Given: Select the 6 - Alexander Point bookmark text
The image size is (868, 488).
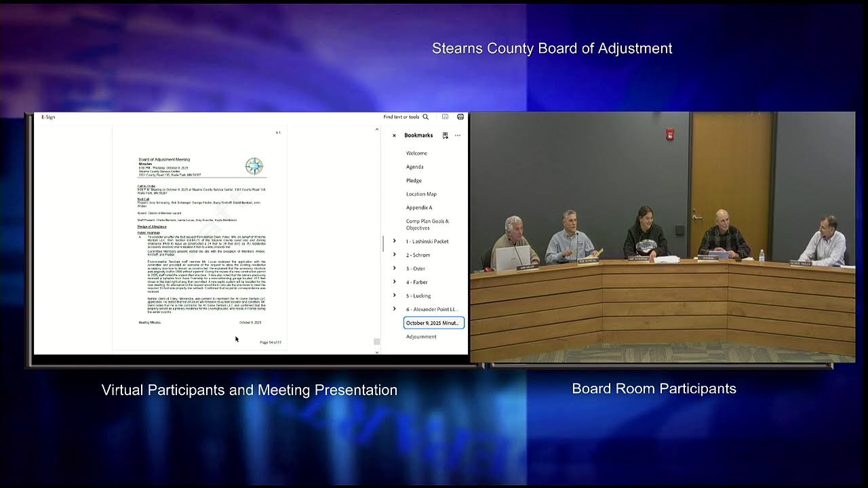Looking at the screenshot, I should pyautogui.click(x=432, y=309).
